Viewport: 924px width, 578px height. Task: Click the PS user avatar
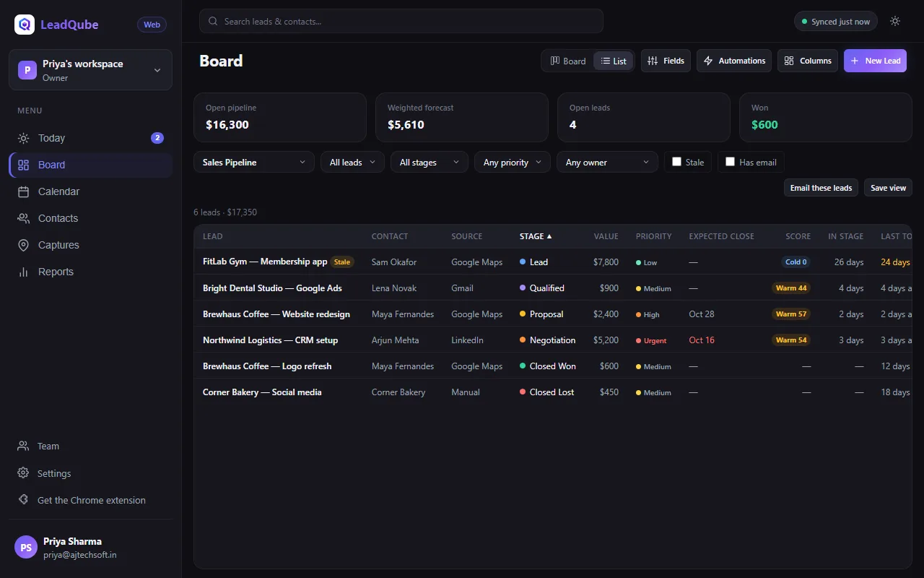point(26,548)
